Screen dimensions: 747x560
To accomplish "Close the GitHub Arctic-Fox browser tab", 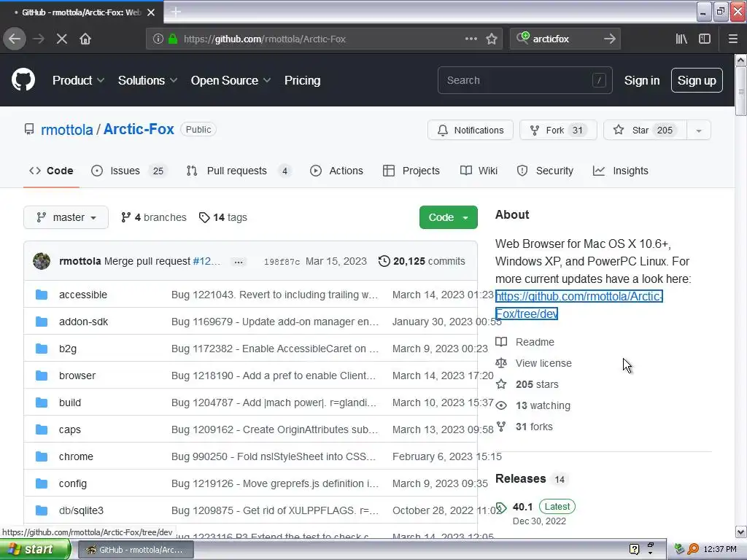I will click(x=151, y=12).
